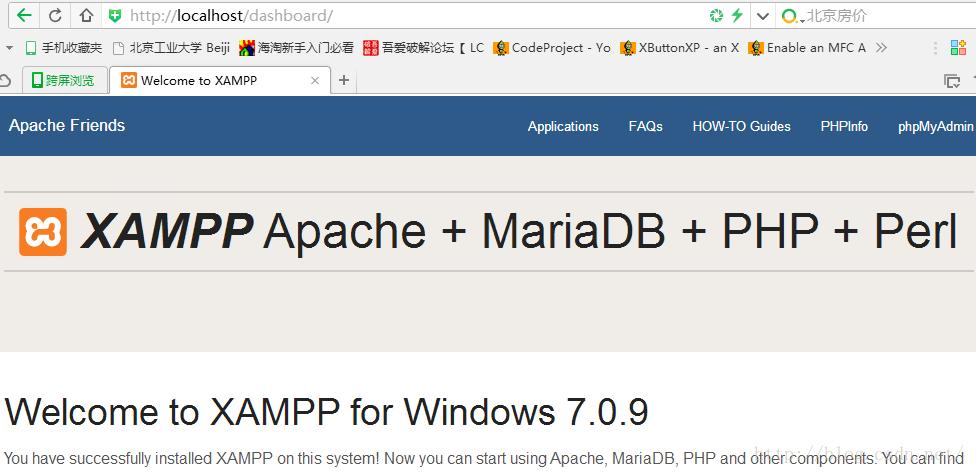Open 北京工业大学 Beiji bookmark
The height and width of the screenshot is (474, 976).
tap(171, 47)
